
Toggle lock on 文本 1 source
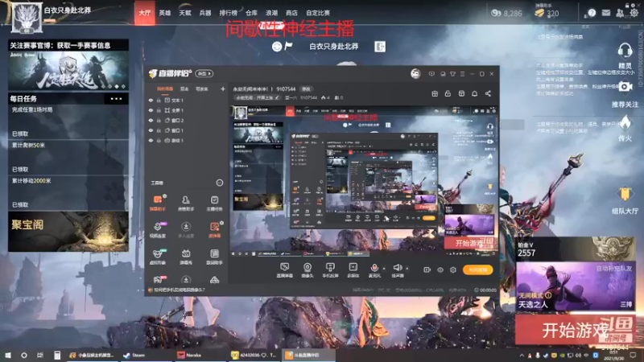[x=159, y=100]
